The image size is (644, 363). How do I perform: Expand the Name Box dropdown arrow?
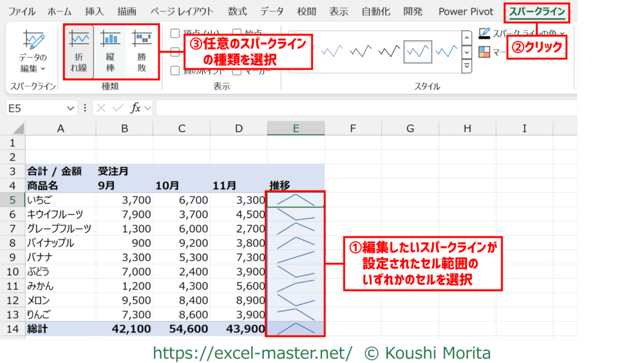point(70,108)
